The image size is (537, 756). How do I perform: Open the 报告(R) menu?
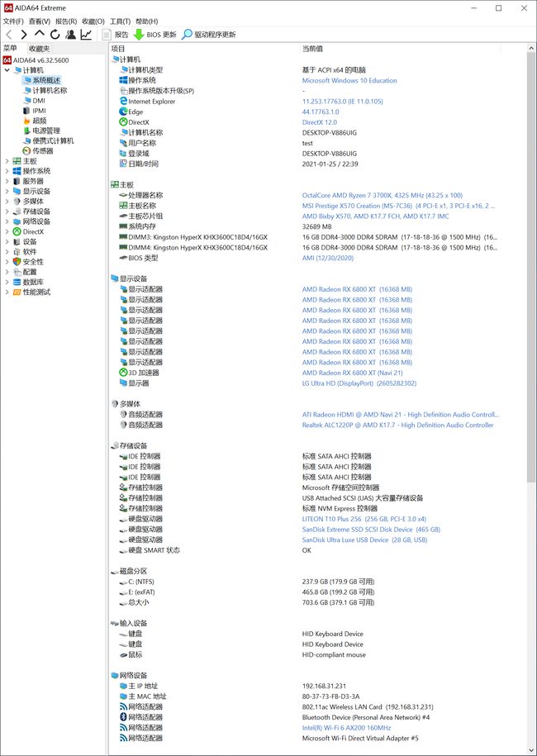point(66,21)
